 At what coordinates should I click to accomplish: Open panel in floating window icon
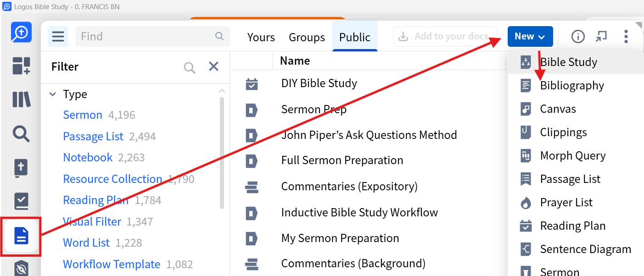tap(601, 36)
